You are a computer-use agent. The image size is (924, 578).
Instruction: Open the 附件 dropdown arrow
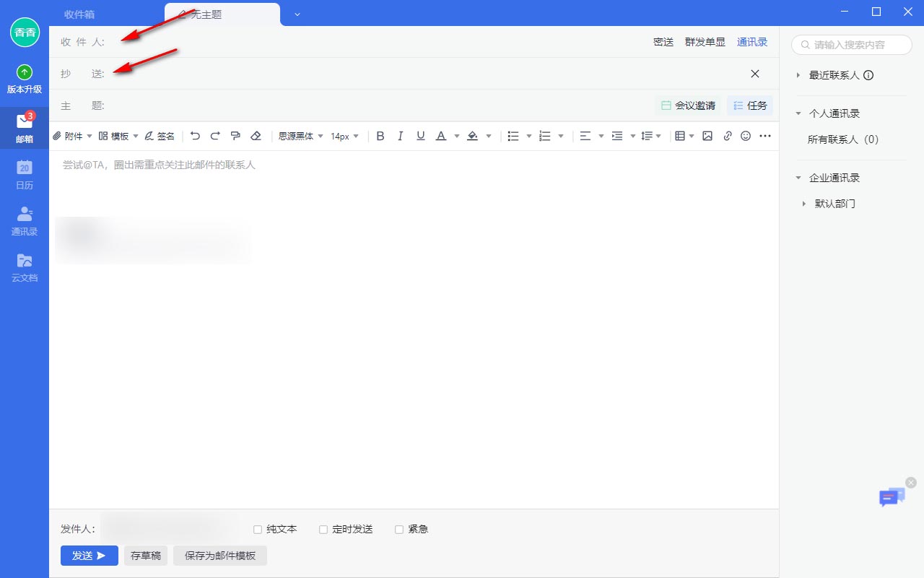(90, 136)
